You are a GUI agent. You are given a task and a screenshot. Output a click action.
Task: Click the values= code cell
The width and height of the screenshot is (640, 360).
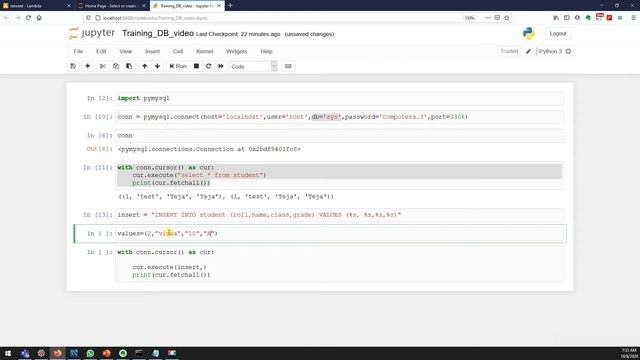point(340,233)
